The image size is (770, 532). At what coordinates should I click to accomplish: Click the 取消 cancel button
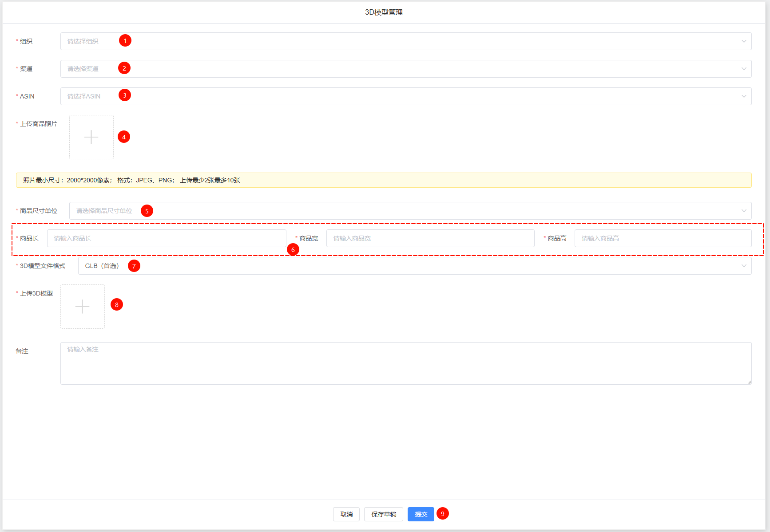pyautogui.click(x=346, y=514)
